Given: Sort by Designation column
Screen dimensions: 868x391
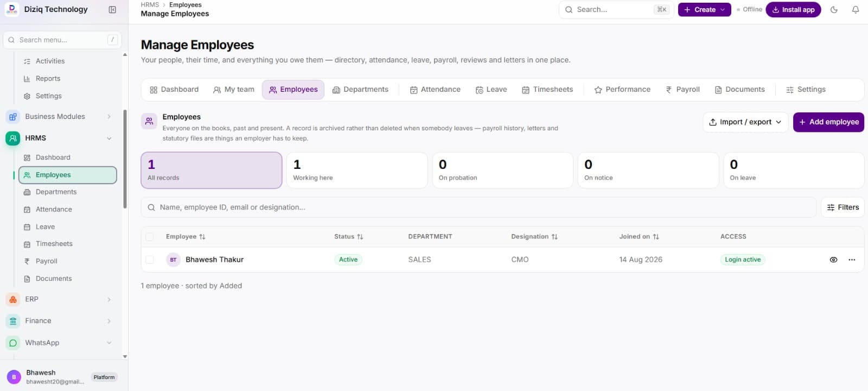Looking at the screenshot, I should tap(534, 237).
